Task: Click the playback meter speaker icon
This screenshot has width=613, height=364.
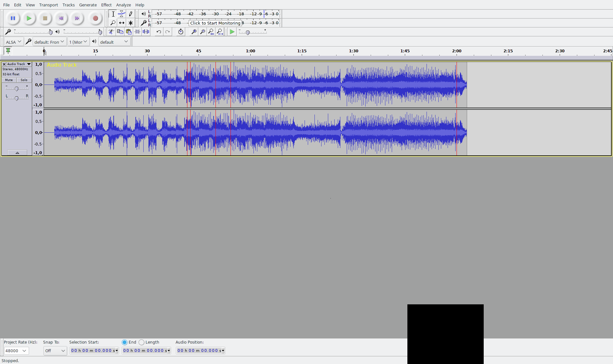Action: [x=144, y=14]
